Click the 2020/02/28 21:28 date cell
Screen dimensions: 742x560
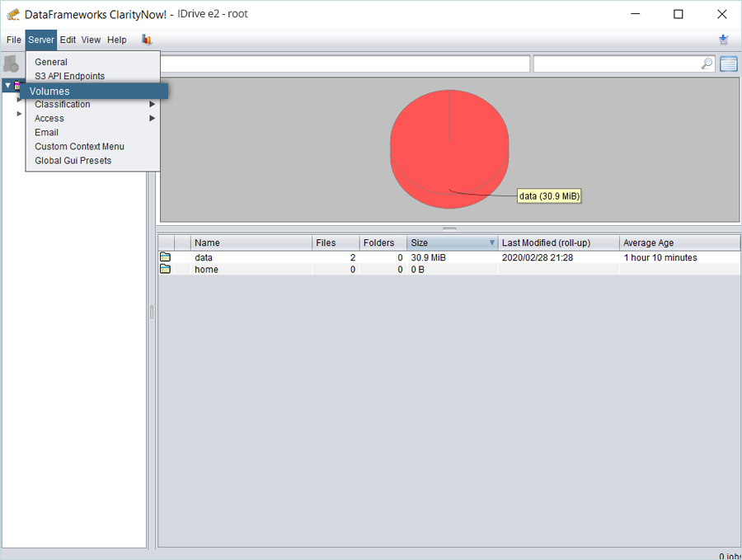click(x=538, y=257)
